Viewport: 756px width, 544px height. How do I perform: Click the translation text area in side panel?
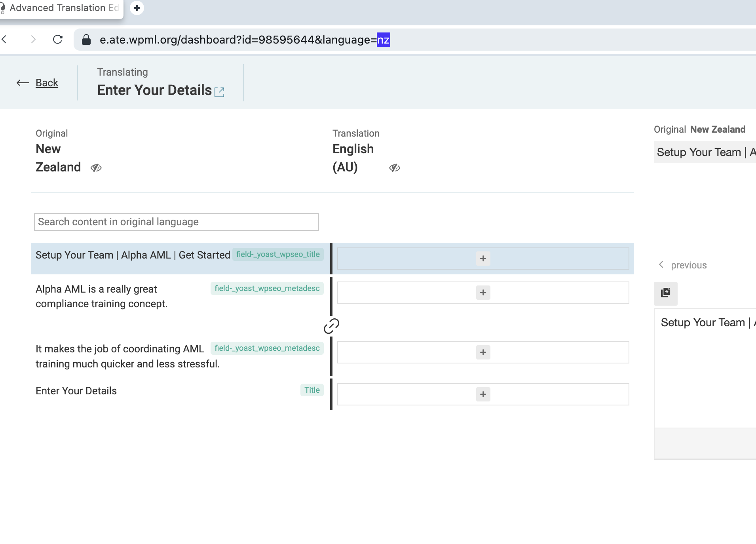(x=705, y=368)
